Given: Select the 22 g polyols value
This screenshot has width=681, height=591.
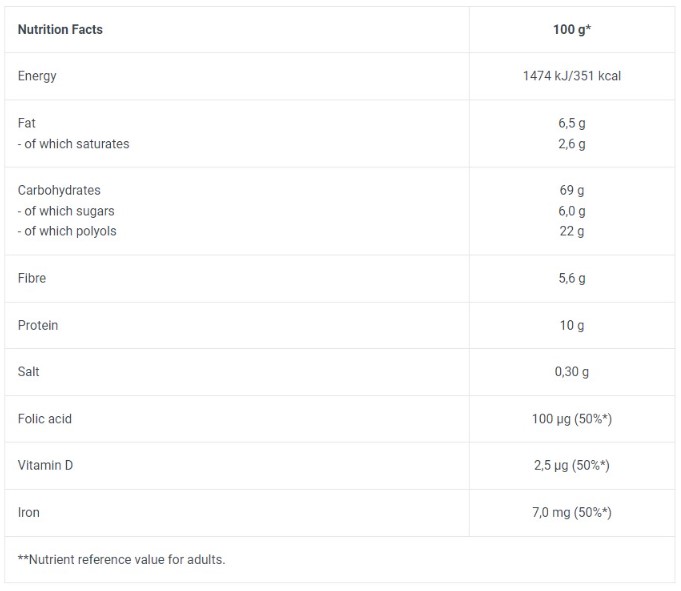Looking at the screenshot, I should 572,231.
